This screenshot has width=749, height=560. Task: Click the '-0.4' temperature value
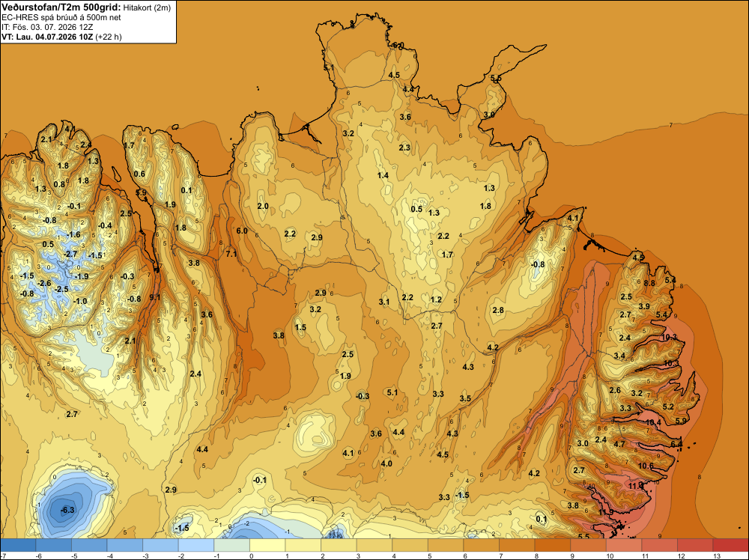pyautogui.click(x=105, y=226)
